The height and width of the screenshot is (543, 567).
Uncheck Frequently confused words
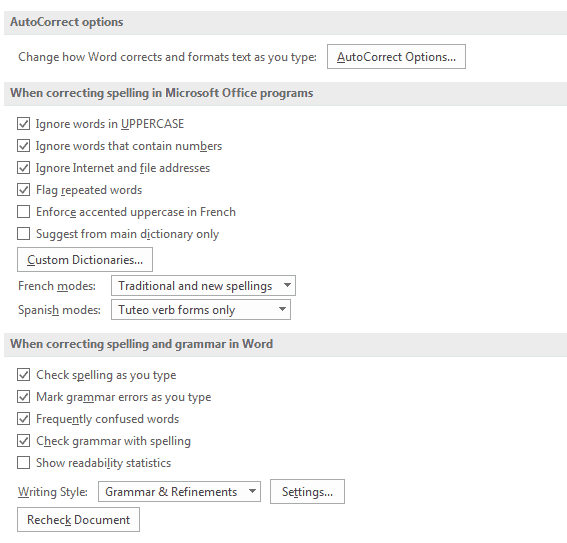click(x=24, y=419)
